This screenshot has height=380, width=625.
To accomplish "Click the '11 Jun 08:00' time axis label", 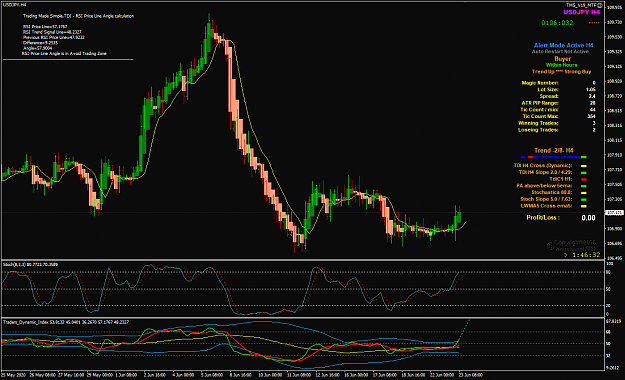I will [299, 375].
